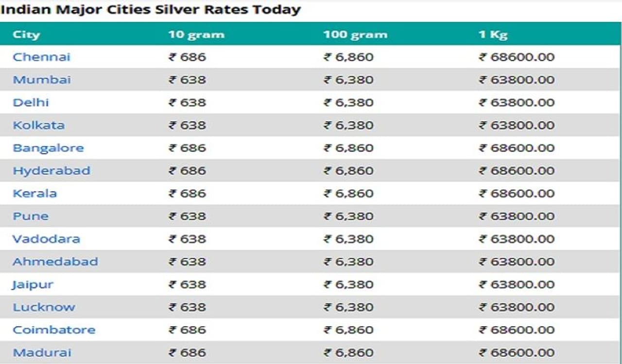The height and width of the screenshot is (364, 622).
Task: Select the Lucknow city link
Action: (x=44, y=307)
